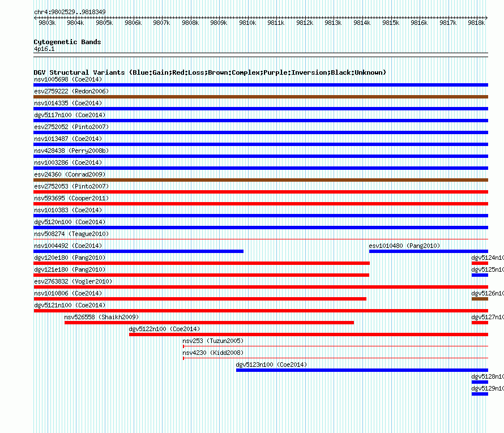Open the nsv1014335 (Coe2014) label

68,103
